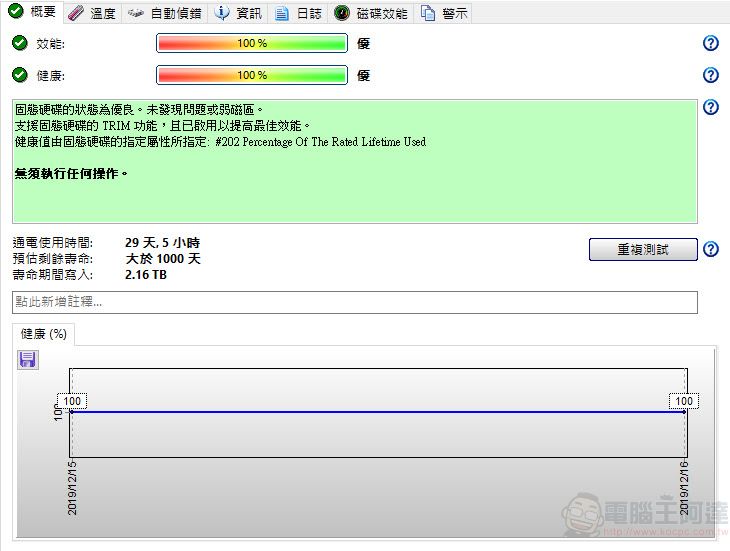Click the gauge icon beside 磁碟效能
The width and height of the screenshot is (730, 551).
(342, 13)
